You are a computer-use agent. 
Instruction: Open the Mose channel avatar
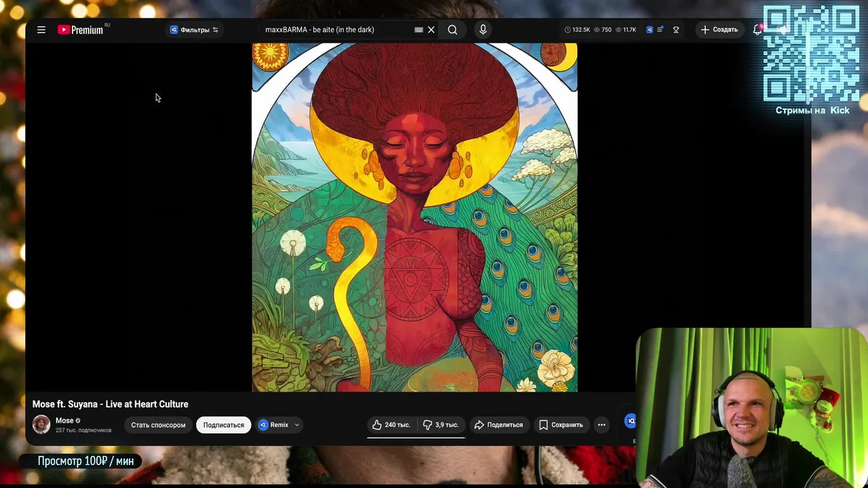41,424
